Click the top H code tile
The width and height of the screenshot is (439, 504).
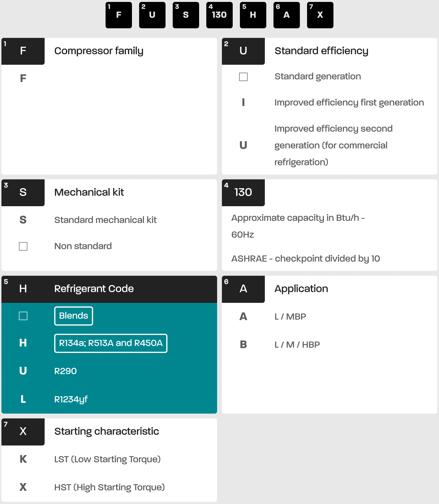pos(253,15)
